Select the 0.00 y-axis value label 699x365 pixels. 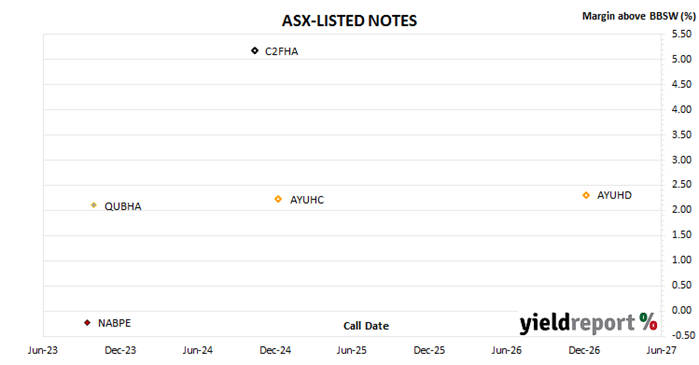point(682,310)
